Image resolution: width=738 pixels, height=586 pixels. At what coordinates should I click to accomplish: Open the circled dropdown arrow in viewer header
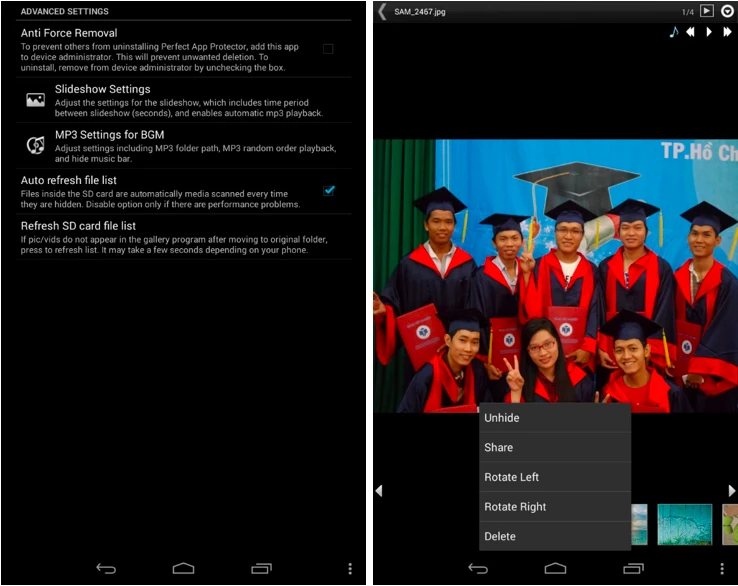(x=727, y=11)
